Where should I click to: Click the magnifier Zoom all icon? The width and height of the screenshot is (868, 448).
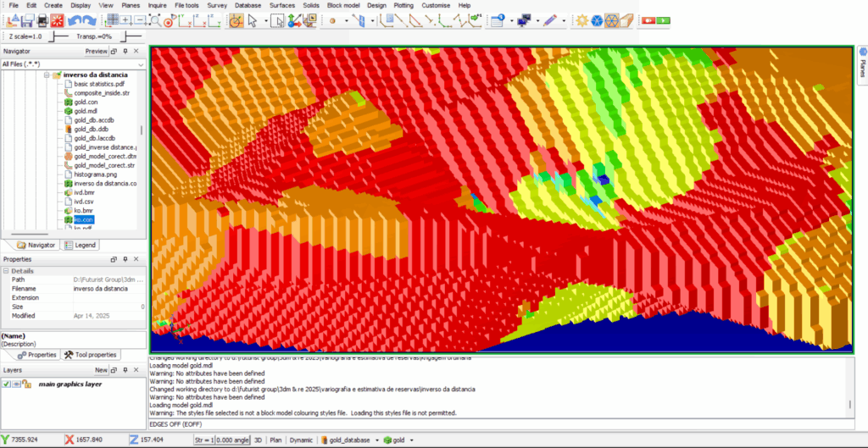(156, 21)
